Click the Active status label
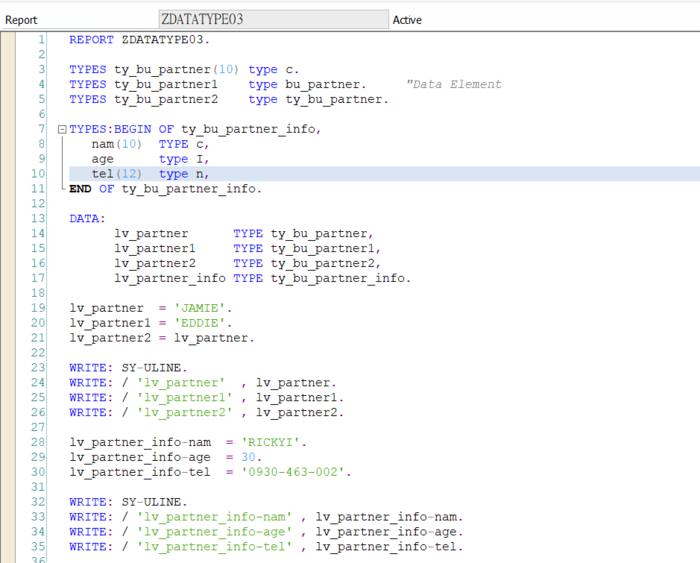Image resolution: width=700 pixels, height=563 pixels. (x=407, y=20)
